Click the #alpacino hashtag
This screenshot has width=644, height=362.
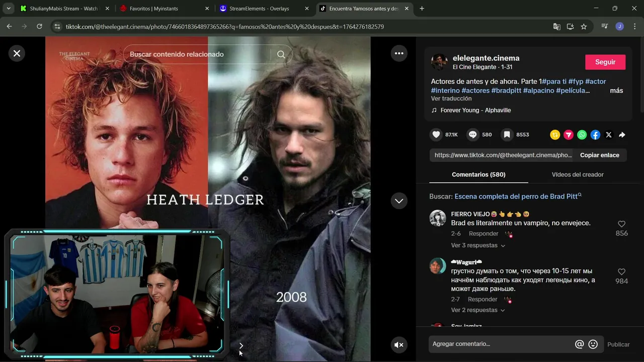tap(538, 90)
